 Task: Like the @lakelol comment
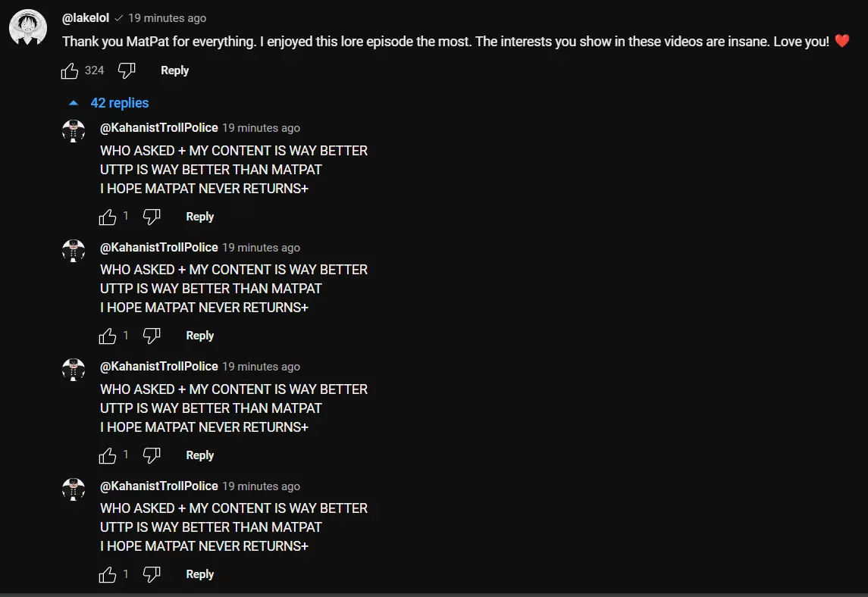click(70, 70)
